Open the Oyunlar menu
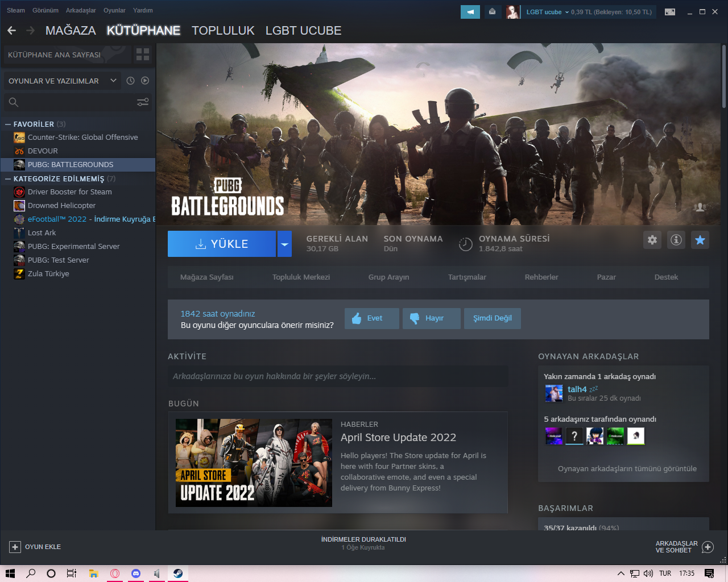 point(114,10)
